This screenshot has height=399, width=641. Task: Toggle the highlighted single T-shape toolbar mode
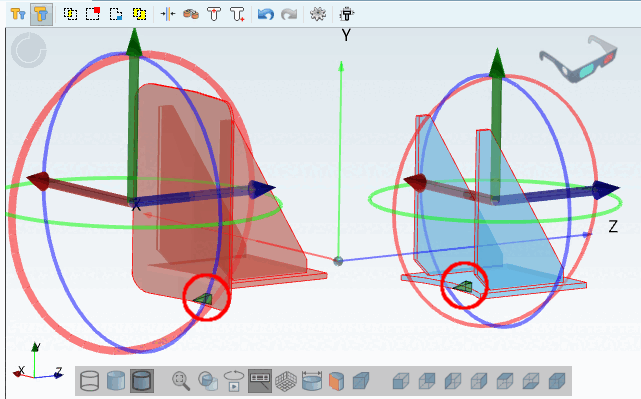tap(41, 14)
